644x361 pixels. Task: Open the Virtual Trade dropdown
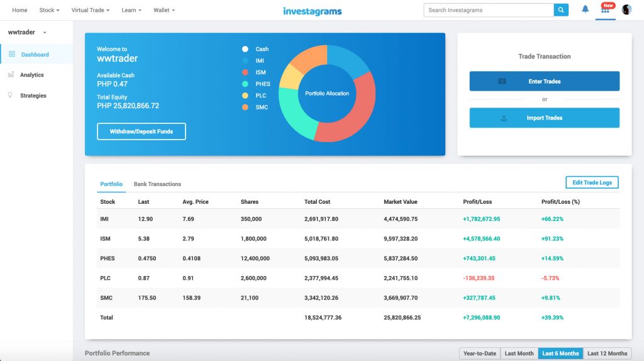(x=90, y=11)
